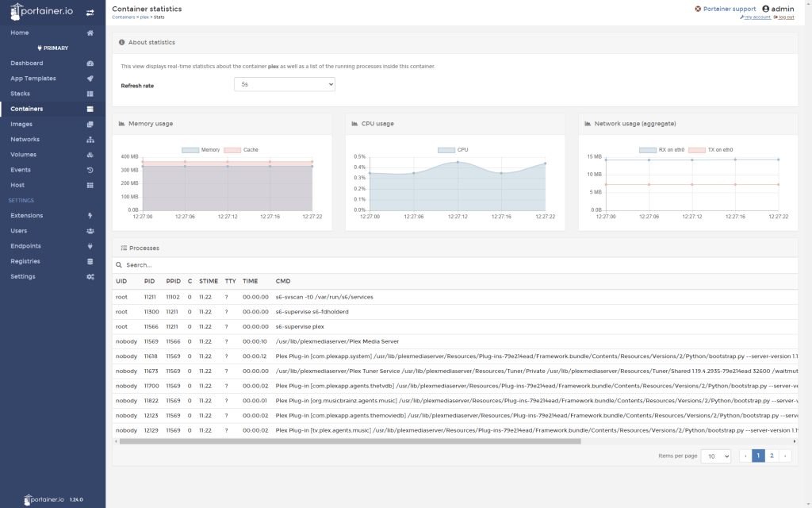Click the Extensions bolt icon

(x=90, y=216)
